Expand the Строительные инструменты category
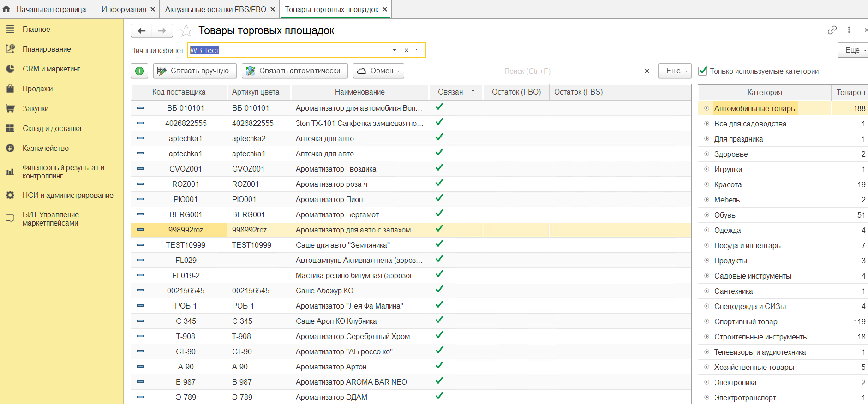This screenshot has width=868, height=404. pyautogui.click(x=706, y=337)
